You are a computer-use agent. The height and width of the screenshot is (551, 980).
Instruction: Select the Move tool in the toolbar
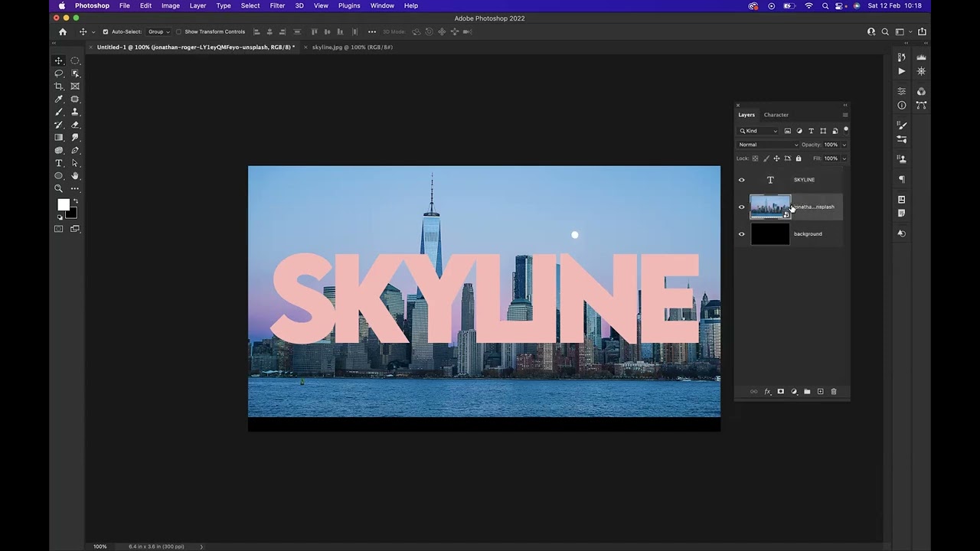(58, 60)
